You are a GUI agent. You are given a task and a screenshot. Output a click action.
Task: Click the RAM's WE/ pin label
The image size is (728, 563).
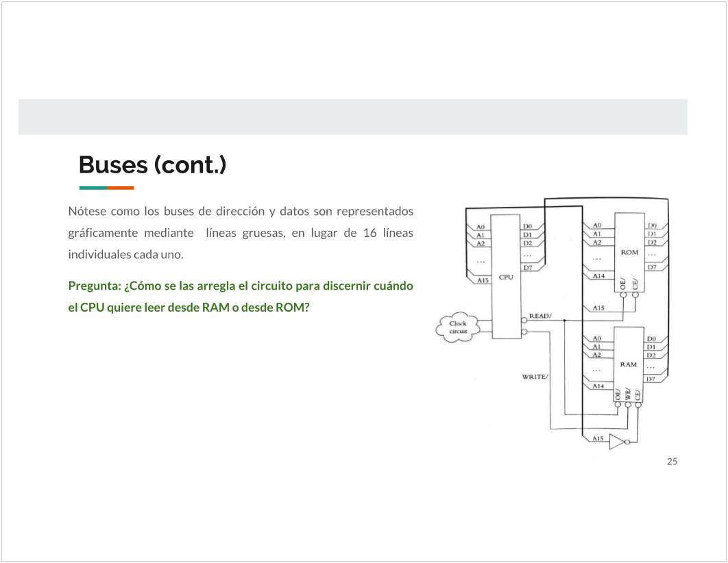(x=627, y=395)
